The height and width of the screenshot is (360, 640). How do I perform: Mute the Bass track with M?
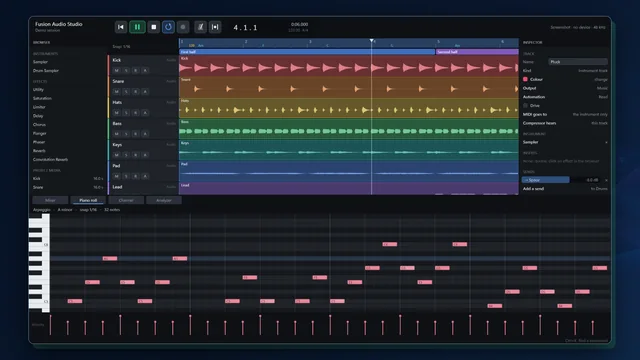[117, 134]
